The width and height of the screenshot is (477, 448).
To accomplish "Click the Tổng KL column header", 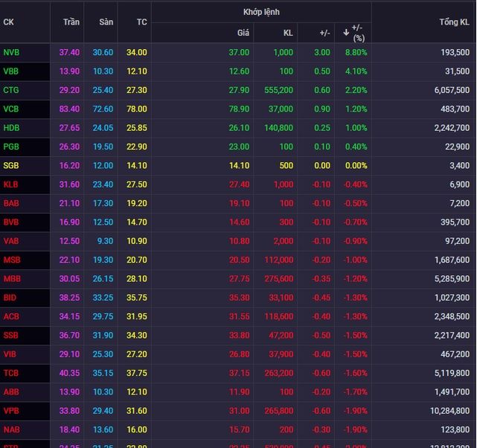I will coord(454,22).
